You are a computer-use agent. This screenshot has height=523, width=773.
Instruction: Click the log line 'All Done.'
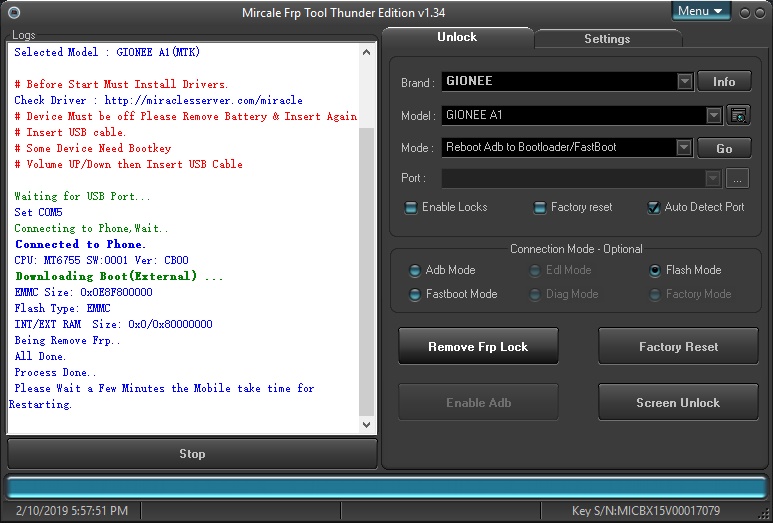coord(40,356)
